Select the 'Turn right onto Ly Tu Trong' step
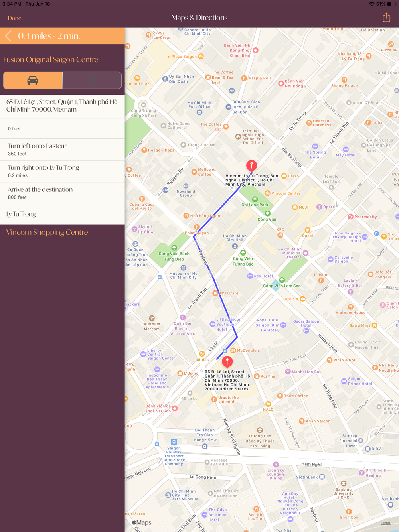 62,171
